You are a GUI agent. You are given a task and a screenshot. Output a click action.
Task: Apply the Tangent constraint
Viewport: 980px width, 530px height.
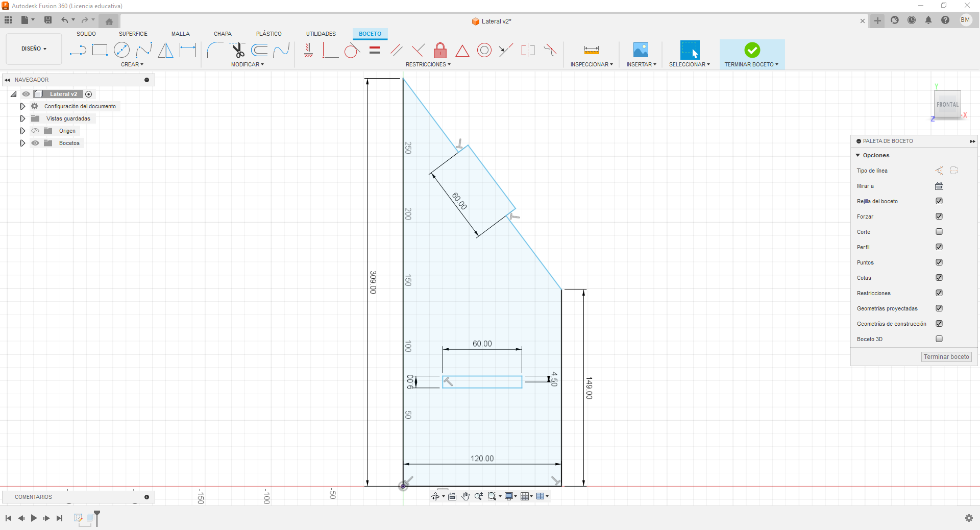(x=352, y=50)
